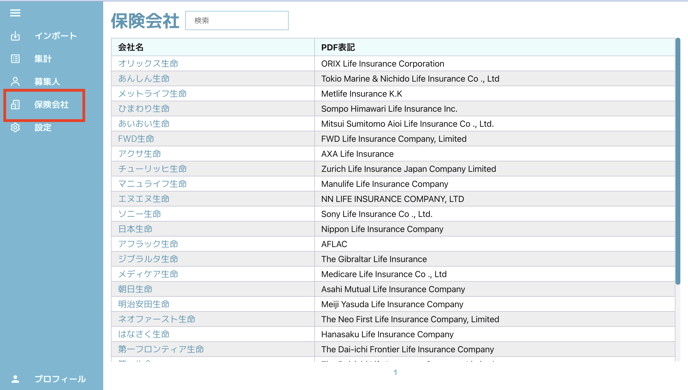688x390 pixels.
Task: Select 'The Dai-ichi Frontier Life Insurance Company' cell
Action: point(494,349)
